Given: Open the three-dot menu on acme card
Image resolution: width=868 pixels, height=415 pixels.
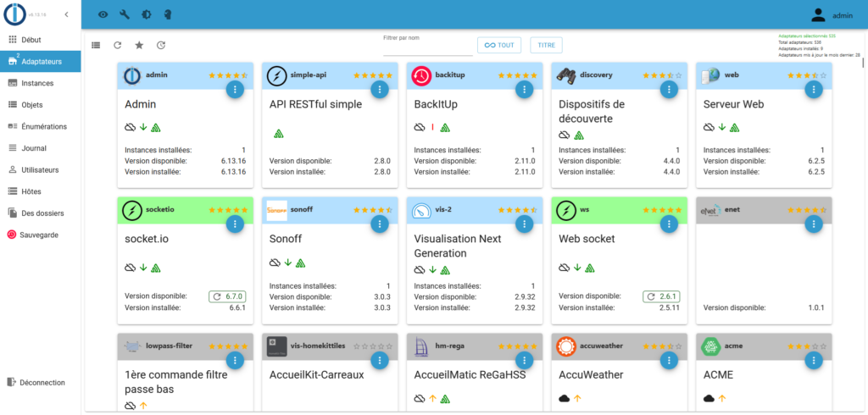Looking at the screenshot, I should [x=813, y=360].
